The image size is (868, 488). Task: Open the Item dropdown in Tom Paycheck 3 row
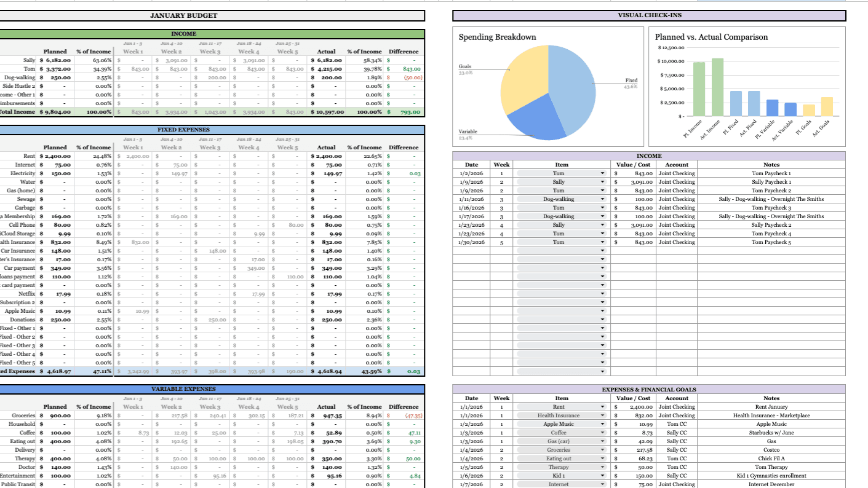coord(602,208)
